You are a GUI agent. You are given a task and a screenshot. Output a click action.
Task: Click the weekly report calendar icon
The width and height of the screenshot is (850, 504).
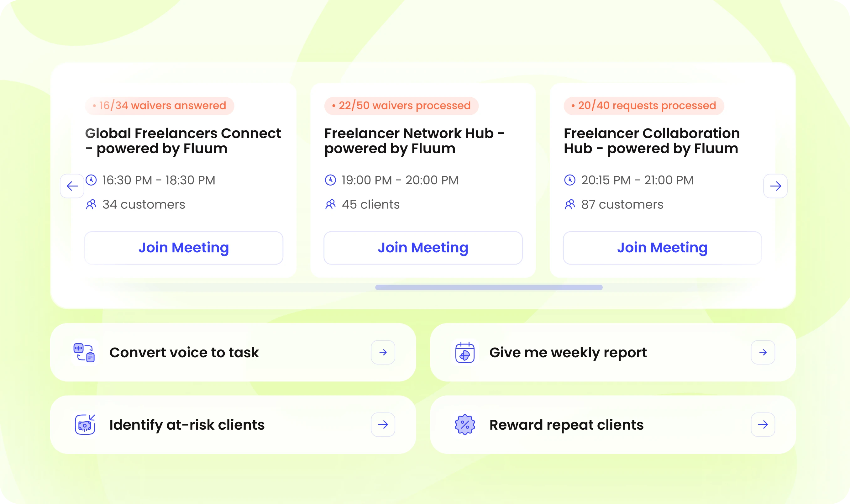point(464,353)
